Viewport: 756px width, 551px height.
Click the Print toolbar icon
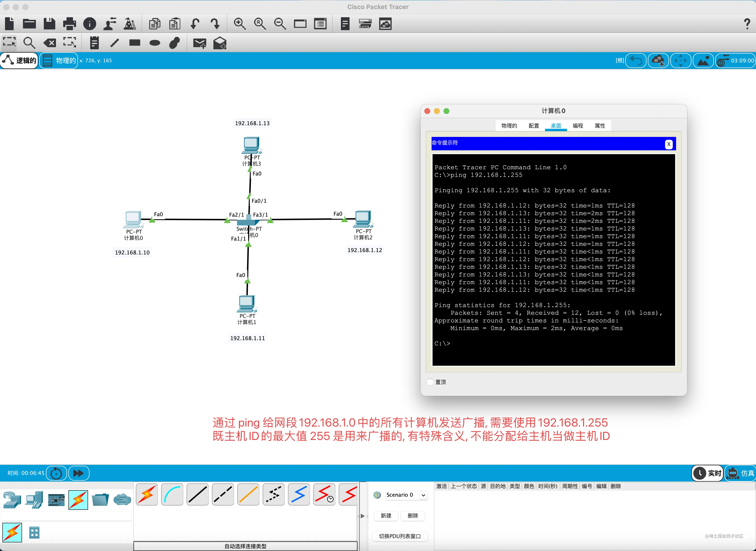tap(69, 24)
